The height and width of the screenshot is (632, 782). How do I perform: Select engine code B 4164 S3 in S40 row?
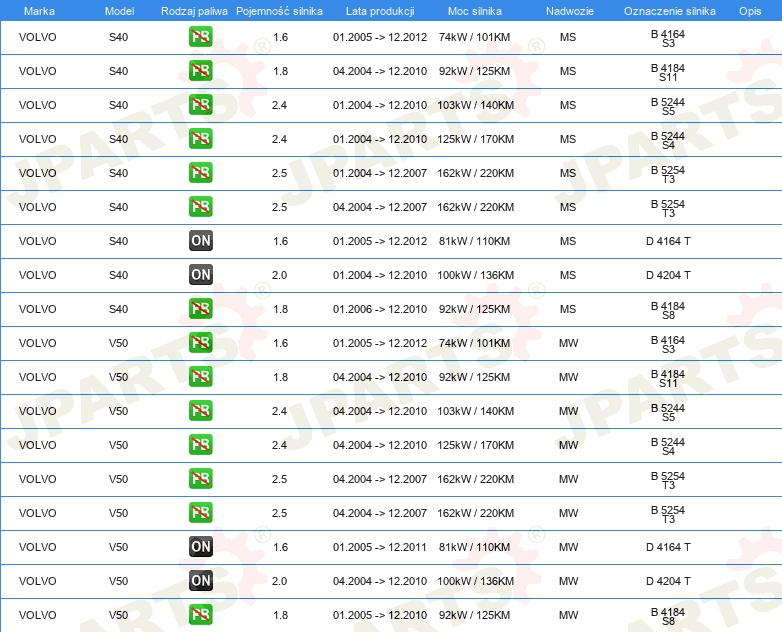click(668, 38)
